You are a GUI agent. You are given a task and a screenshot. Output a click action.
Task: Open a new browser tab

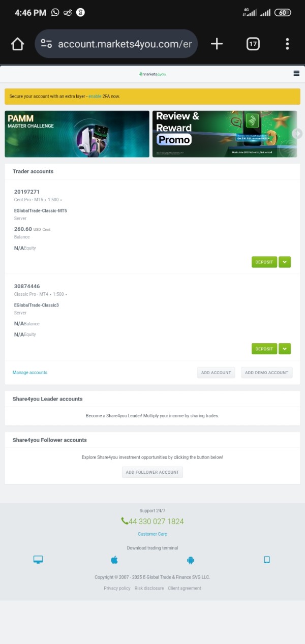217,44
